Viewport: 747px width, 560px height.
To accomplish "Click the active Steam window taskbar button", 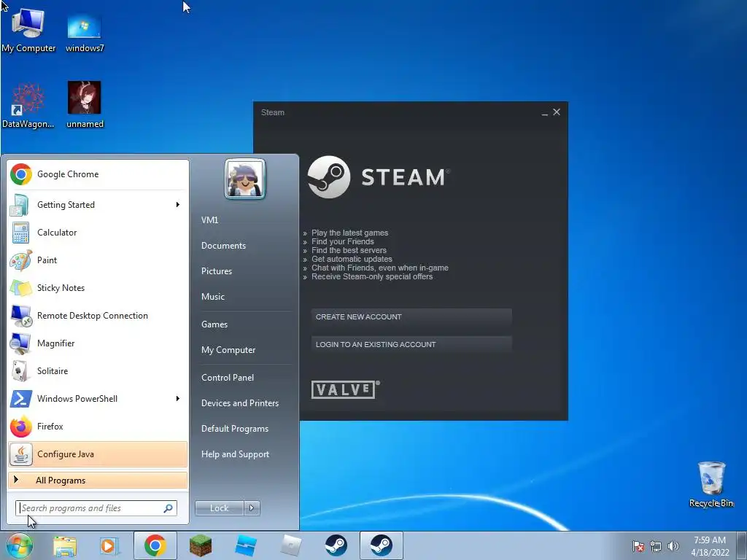I will pyautogui.click(x=381, y=545).
